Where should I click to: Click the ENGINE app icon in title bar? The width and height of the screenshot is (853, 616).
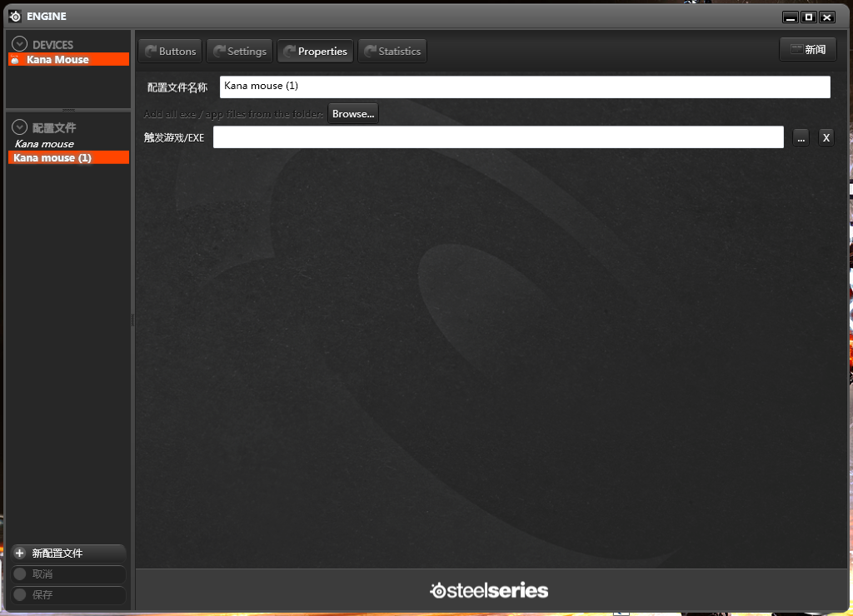coord(15,17)
